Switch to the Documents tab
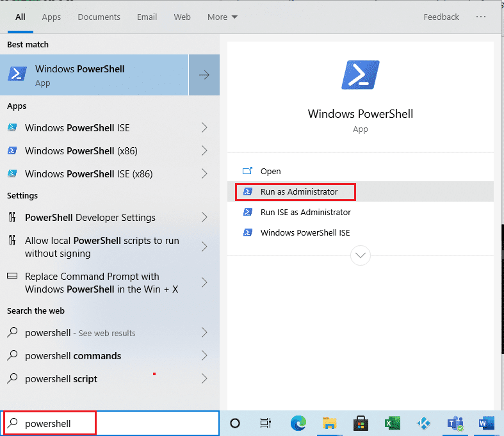 pos(99,17)
